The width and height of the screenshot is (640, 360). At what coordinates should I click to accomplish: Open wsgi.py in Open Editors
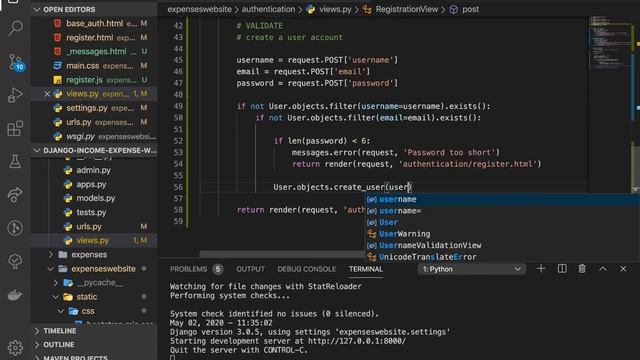coord(94,136)
